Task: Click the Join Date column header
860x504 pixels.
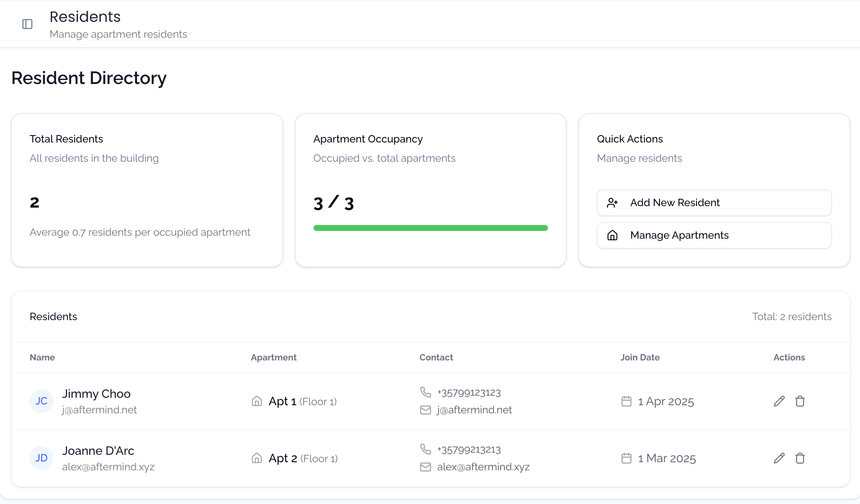Action: point(640,357)
